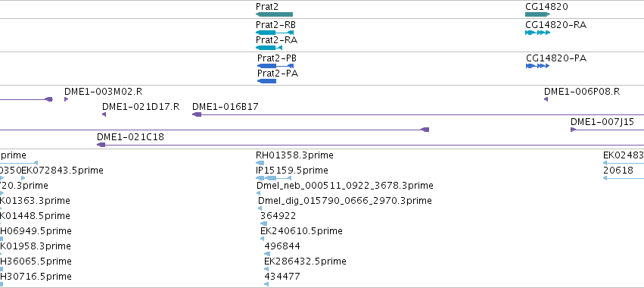The width and height of the screenshot is (644, 288).
Task: Click the H36065.5prime label
Action: tap(36, 261)
